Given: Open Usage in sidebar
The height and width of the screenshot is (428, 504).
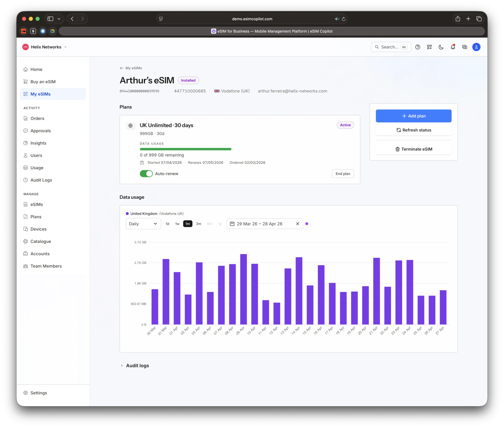Looking at the screenshot, I should 53,168.
